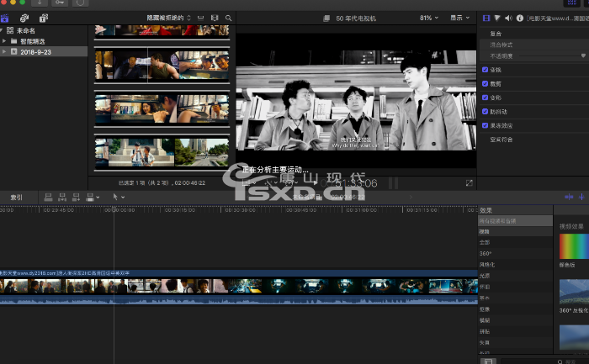Image resolution: width=589 pixels, height=364 pixels.
Task: Click the viewer project film icon
Action: [326, 18]
